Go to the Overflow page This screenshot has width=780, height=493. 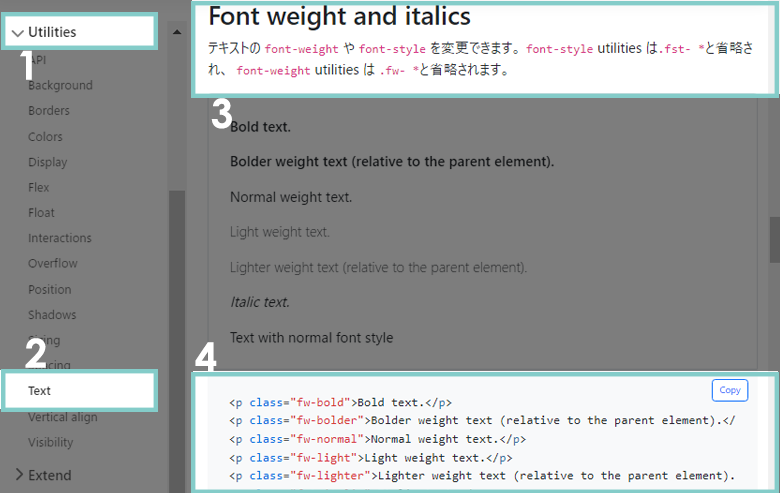pos(52,264)
